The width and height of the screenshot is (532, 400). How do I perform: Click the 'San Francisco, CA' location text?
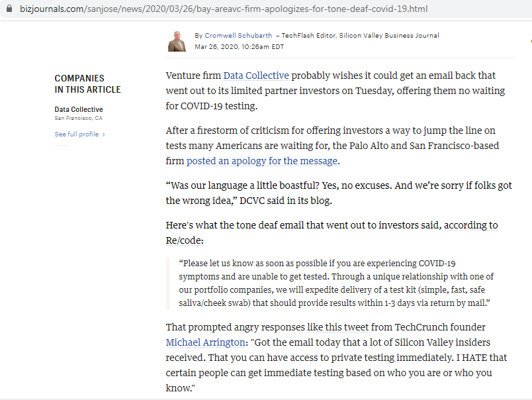(x=79, y=118)
